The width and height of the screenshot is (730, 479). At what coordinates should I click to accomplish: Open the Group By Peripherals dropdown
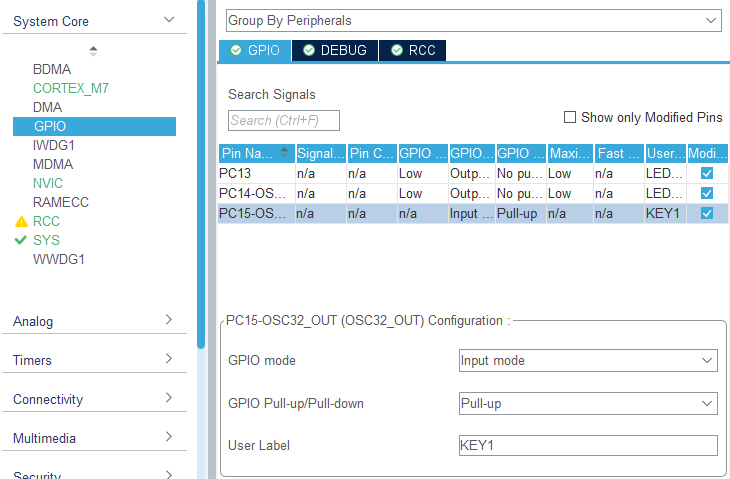click(x=474, y=20)
